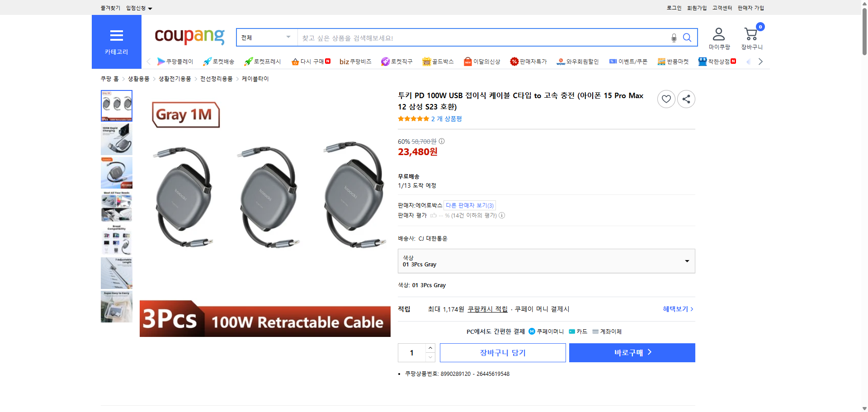The image size is (868, 412).
Task: Open the 색상 01 3Pcs Gray dropdown
Action: (546, 261)
